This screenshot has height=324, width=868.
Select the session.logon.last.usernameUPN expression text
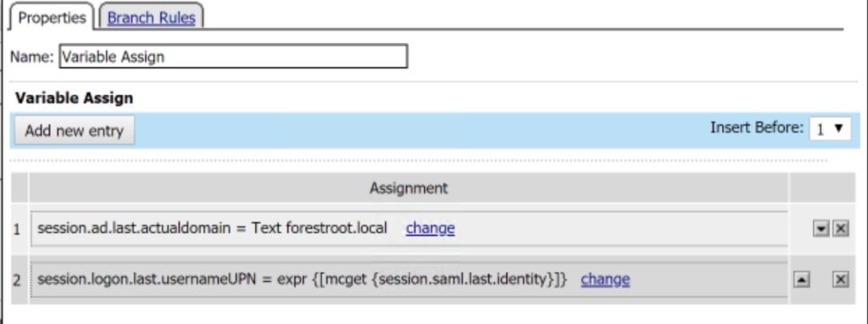303,280
